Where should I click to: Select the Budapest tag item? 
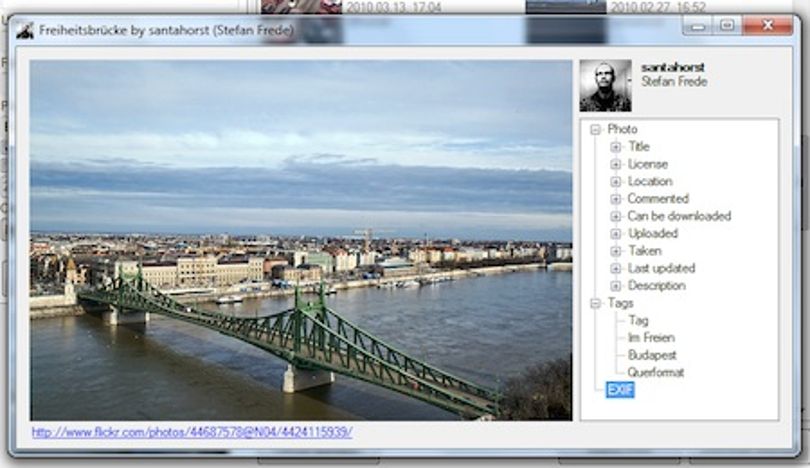point(652,355)
